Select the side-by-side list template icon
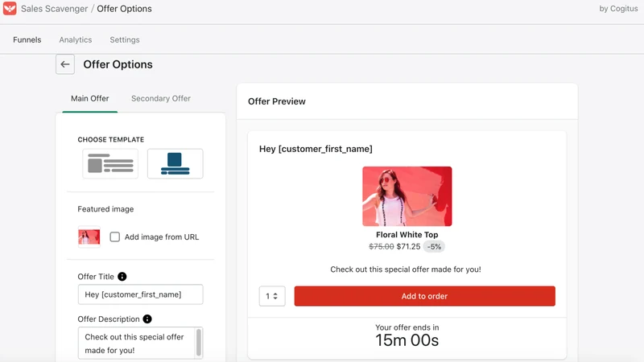The width and height of the screenshot is (644, 362). coord(110,163)
